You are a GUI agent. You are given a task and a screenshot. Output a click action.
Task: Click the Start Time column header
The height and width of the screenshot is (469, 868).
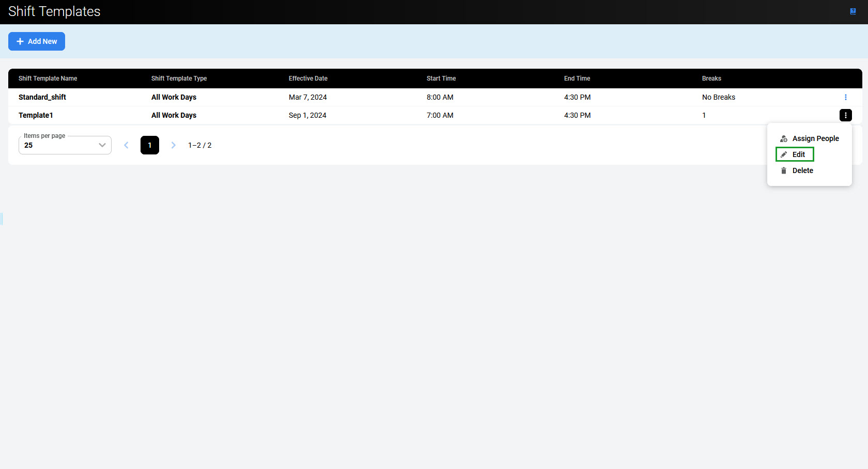point(441,79)
